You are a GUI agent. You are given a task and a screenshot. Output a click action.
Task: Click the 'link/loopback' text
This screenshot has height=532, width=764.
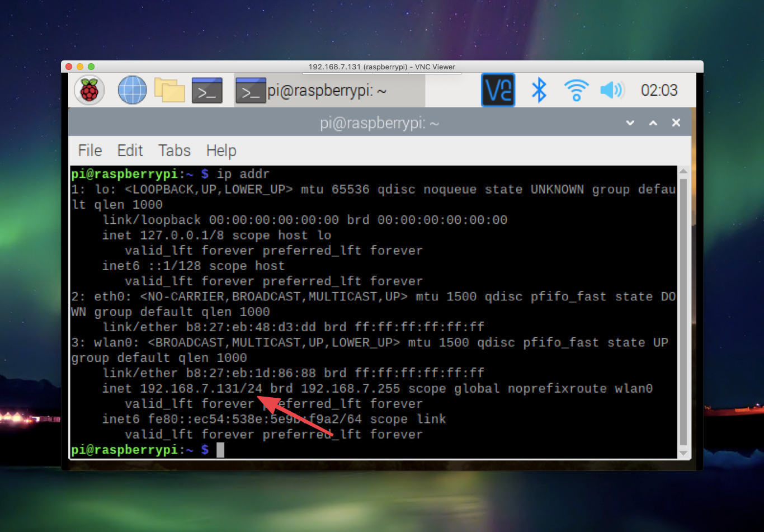pos(152,220)
